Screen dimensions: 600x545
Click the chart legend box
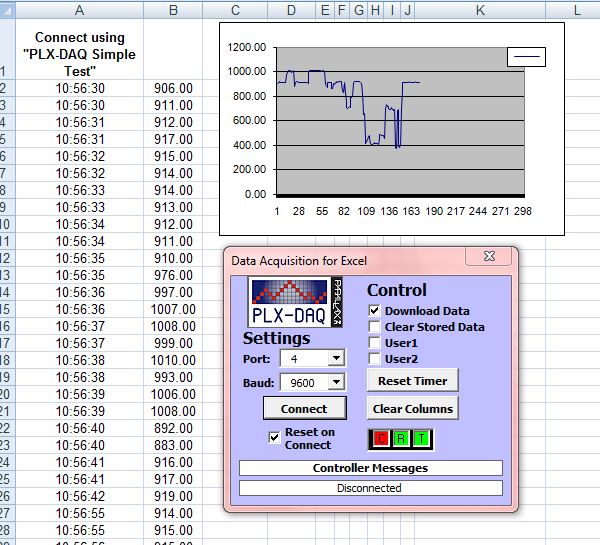(526, 58)
